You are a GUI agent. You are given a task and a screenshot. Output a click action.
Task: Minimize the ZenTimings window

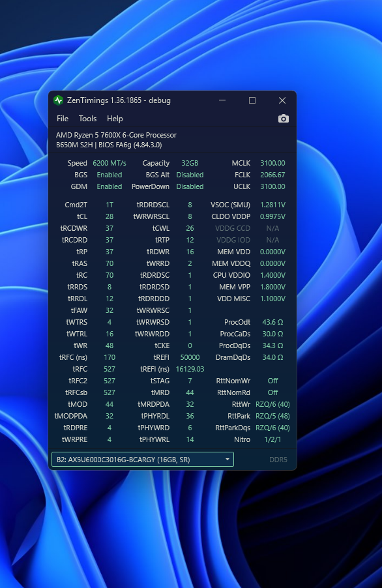tap(222, 100)
